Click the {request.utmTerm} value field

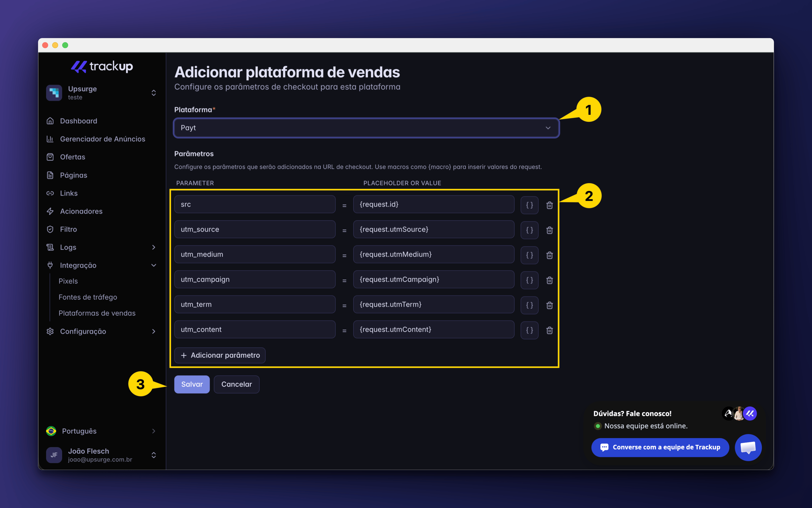click(434, 304)
